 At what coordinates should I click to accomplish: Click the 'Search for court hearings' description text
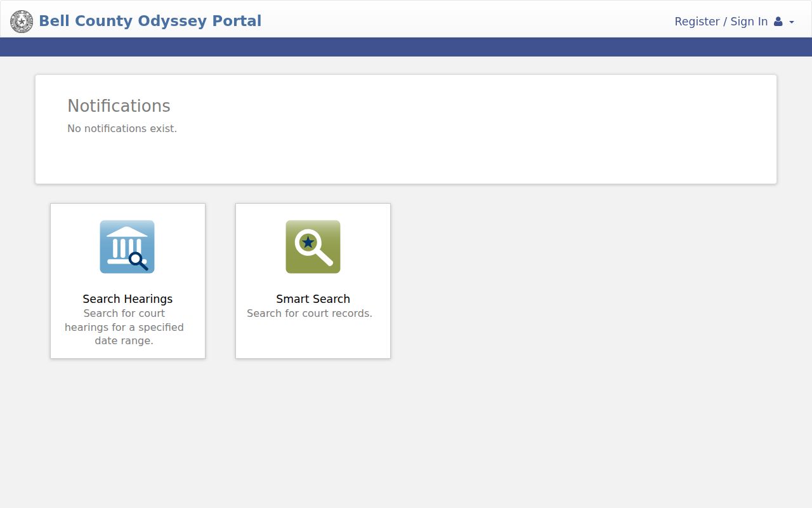pyautogui.click(x=124, y=327)
